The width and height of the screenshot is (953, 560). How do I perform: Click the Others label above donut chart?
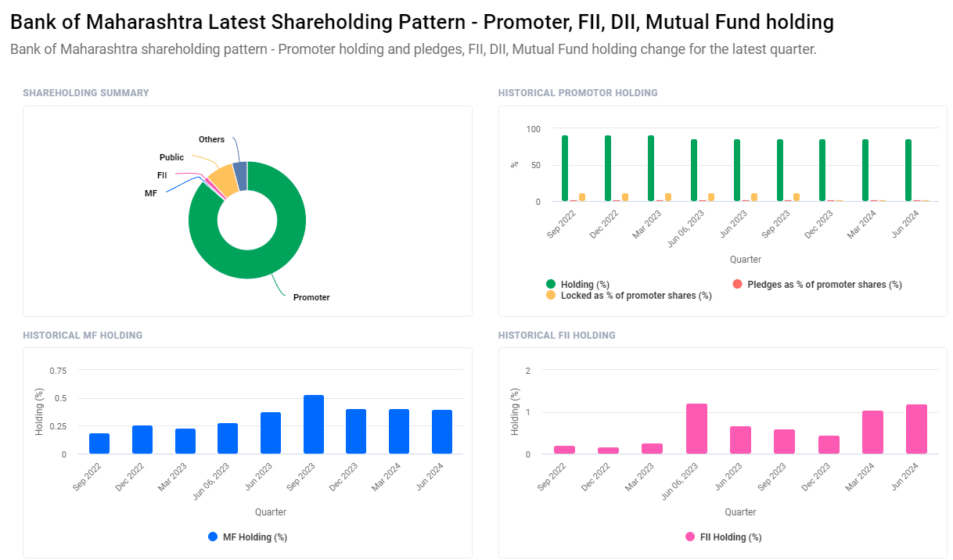click(211, 139)
